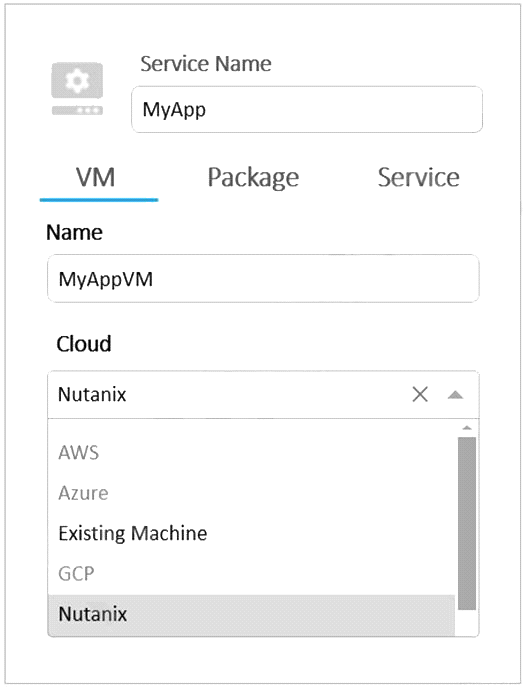
Task: Click into the Name field with MyAppVM
Action: [x=263, y=279]
